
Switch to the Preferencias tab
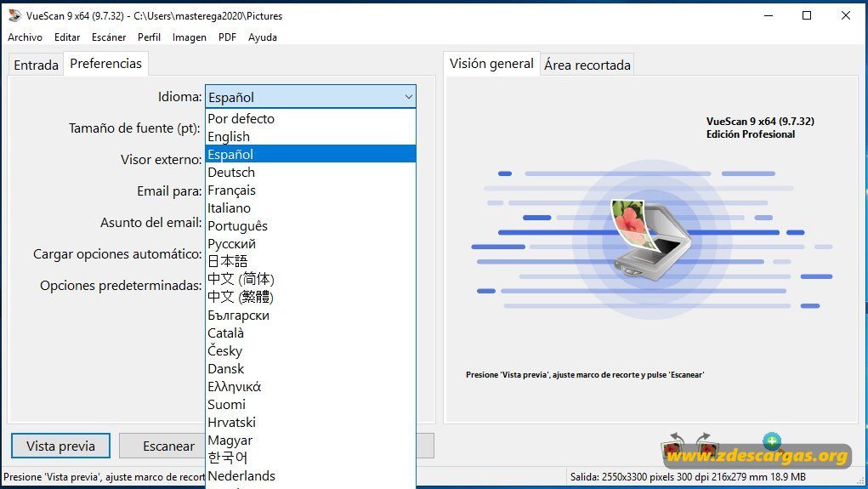105,64
